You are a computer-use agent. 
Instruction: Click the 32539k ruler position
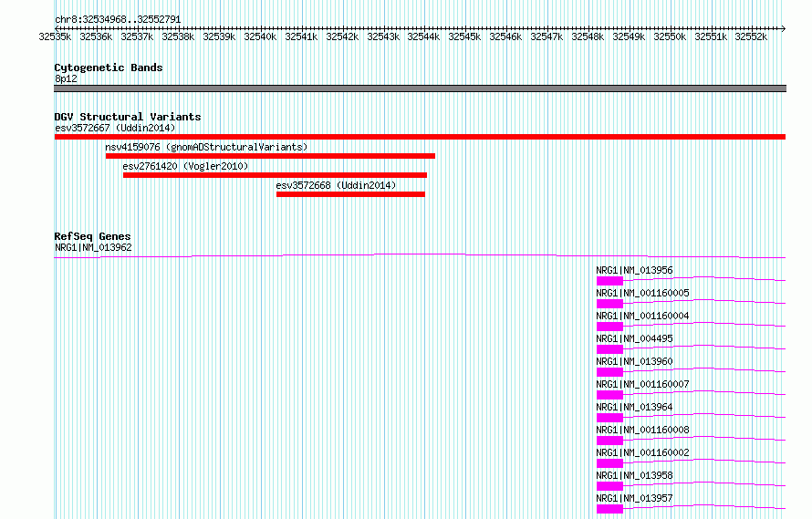[x=219, y=36]
